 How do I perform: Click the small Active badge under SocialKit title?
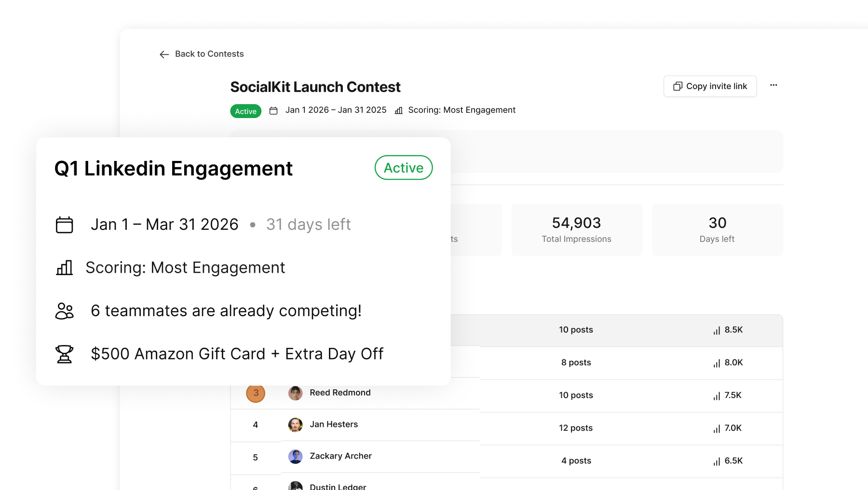pos(246,111)
